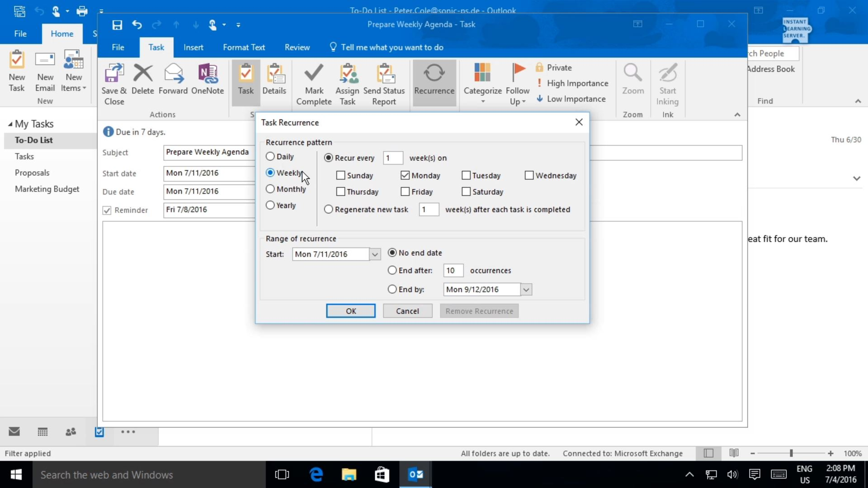Open OneNote from the ribbon
868x488 pixels.
208,79
